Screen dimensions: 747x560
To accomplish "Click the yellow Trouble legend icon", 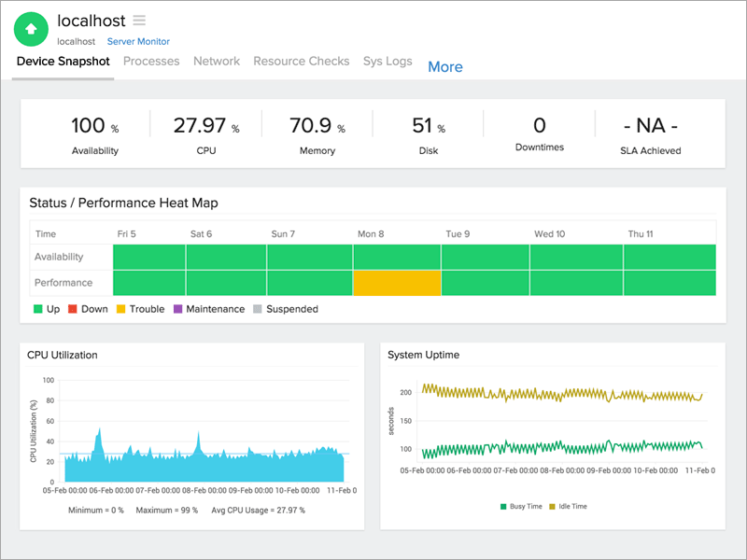I will tap(120, 309).
